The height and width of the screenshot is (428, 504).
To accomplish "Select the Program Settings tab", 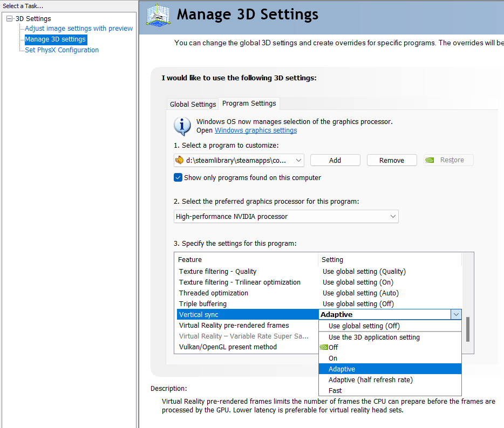I will pos(249,103).
